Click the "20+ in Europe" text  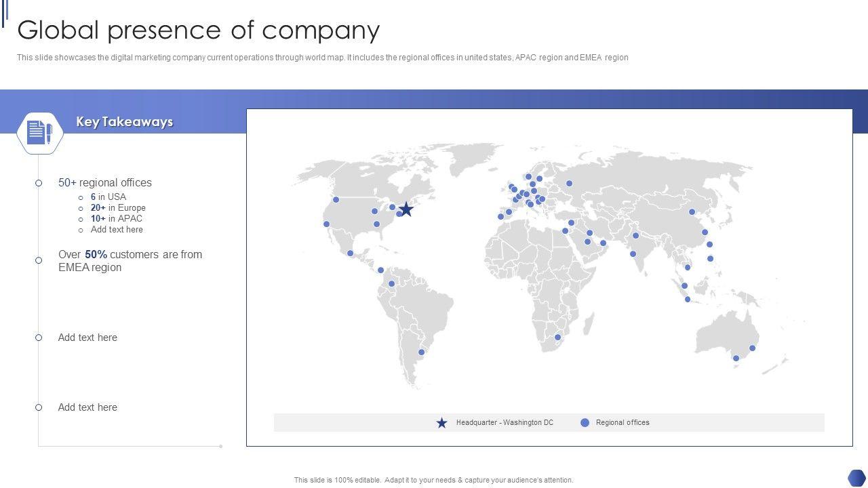point(118,208)
